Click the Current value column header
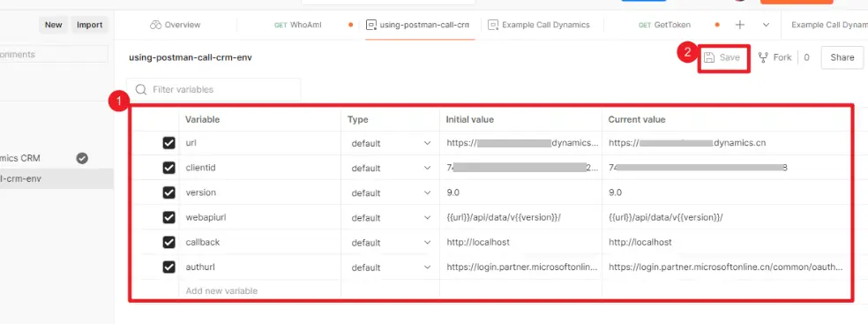Viewport: 868px width, 324px height. [637, 120]
